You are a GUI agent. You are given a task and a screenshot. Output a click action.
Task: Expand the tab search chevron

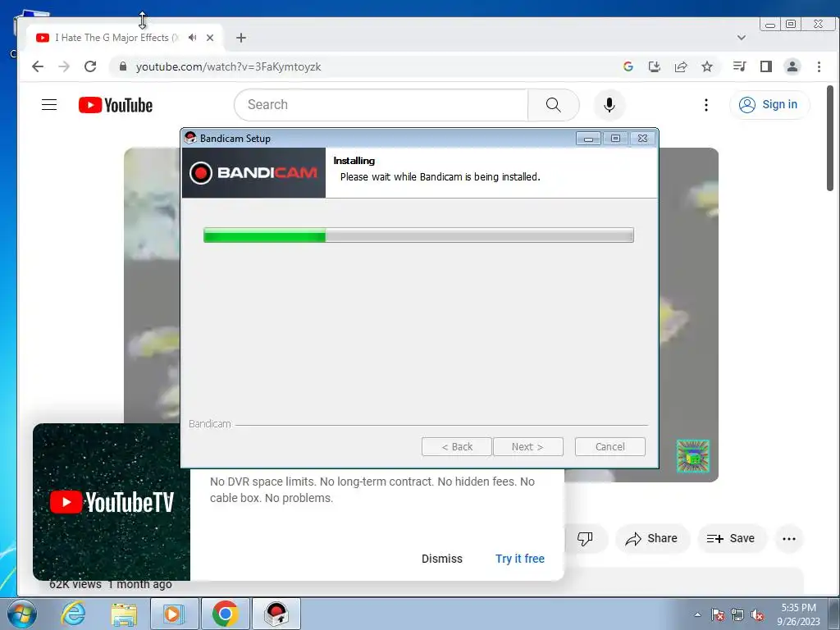[x=742, y=38]
